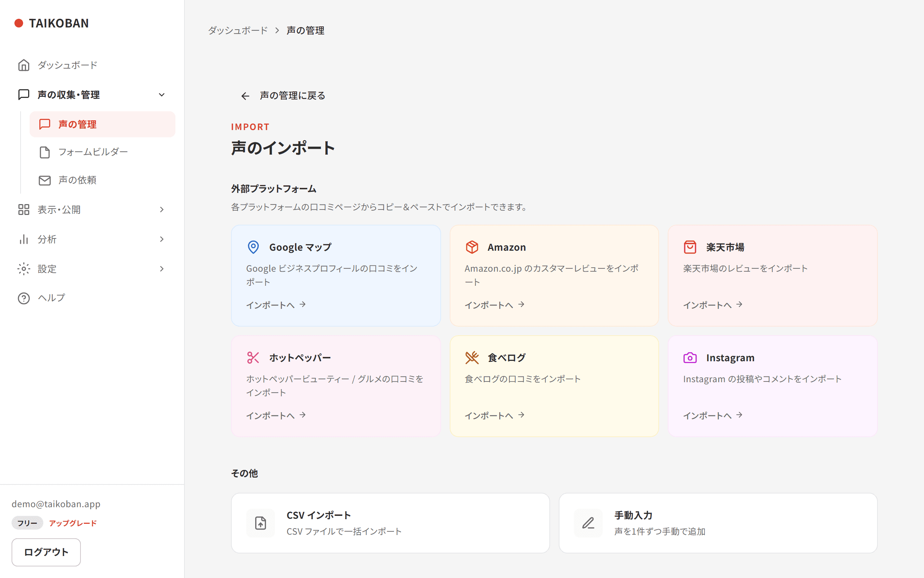Click the TAIKOBAN red dot logo

click(x=19, y=23)
